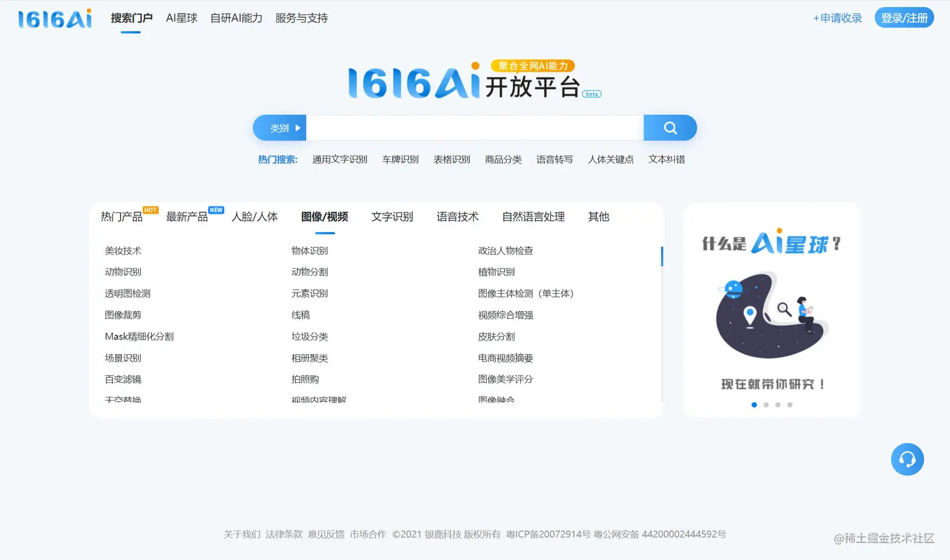The width and height of the screenshot is (950, 560).
Task: Search hot term 通用文字识别
Action: (x=340, y=159)
